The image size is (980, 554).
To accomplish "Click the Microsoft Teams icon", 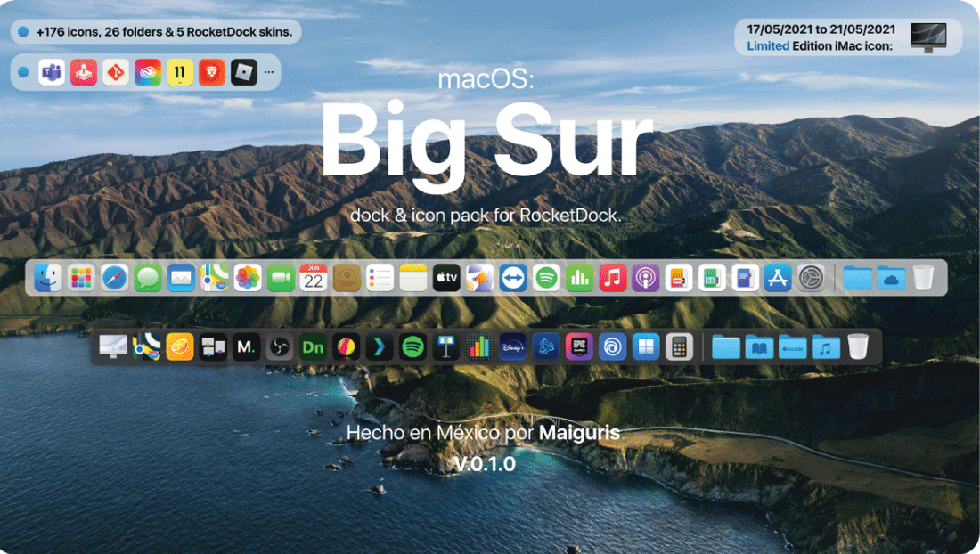I will pos(52,72).
